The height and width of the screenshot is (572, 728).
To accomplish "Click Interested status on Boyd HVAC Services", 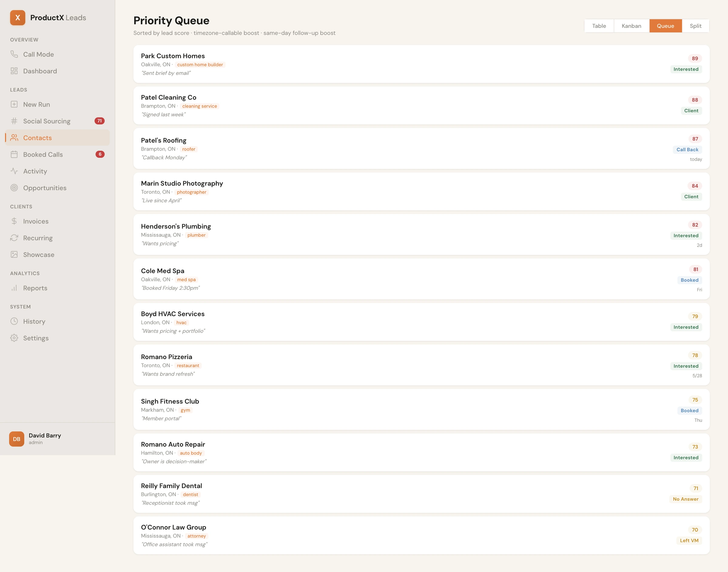I will coord(686,327).
